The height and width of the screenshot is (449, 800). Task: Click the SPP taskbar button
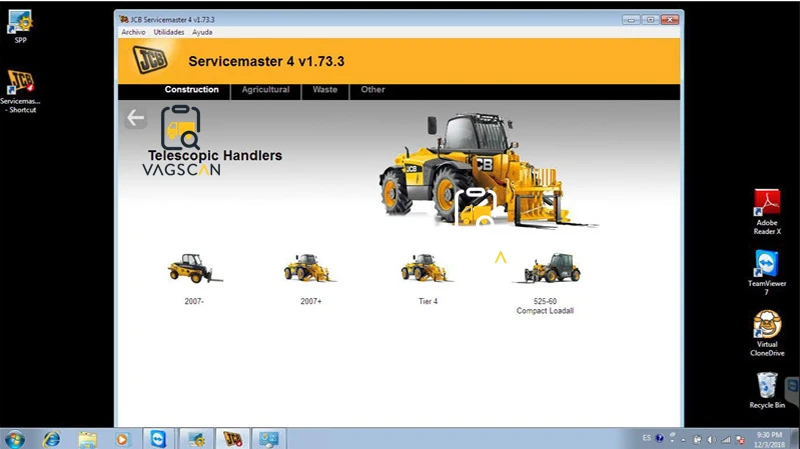click(x=196, y=439)
